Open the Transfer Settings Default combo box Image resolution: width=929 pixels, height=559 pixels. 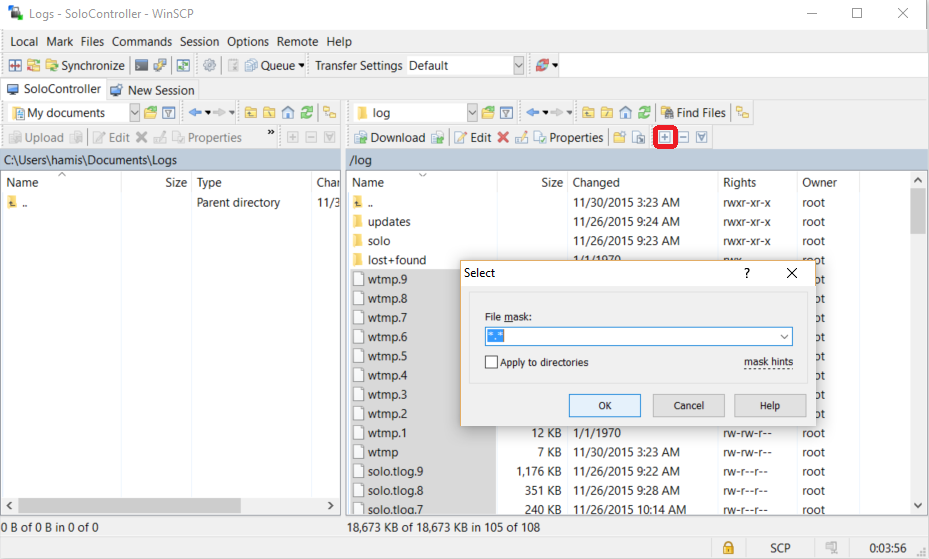(466, 65)
